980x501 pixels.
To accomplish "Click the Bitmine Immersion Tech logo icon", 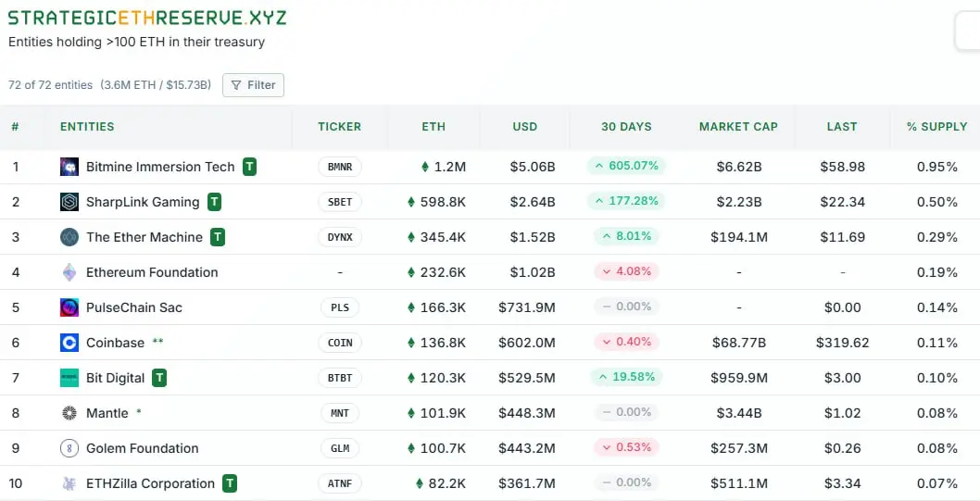I will pyautogui.click(x=69, y=167).
